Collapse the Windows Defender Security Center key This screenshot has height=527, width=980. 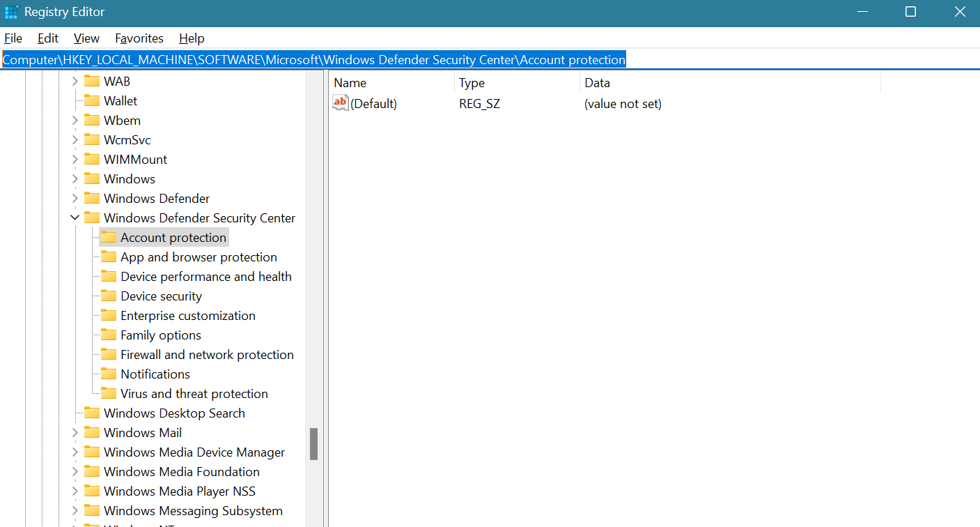75,217
